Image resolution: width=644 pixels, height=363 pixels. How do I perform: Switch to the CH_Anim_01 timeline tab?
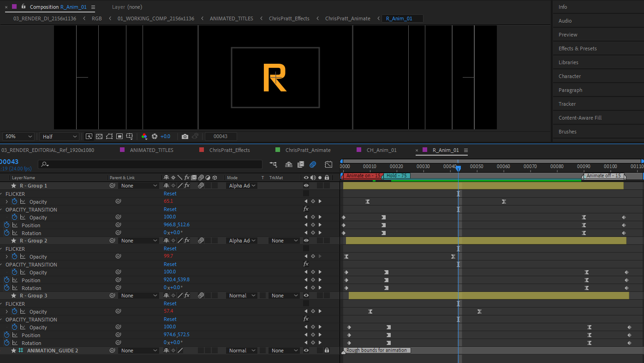pos(381,150)
